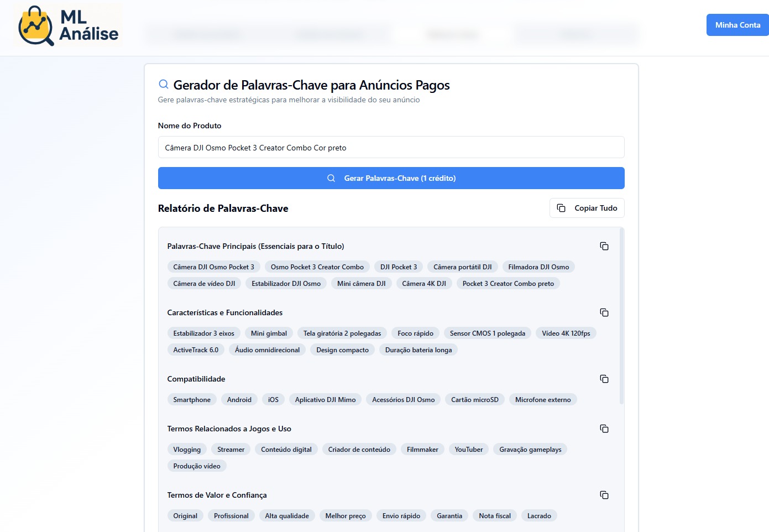Click the Vídeo 4K 120fps tag
The height and width of the screenshot is (532, 769).
click(566, 333)
